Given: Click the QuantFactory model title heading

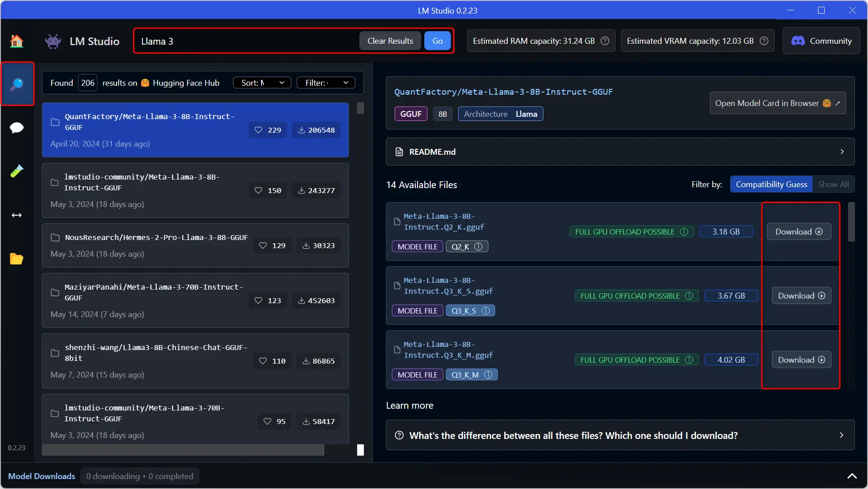Looking at the screenshot, I should click(503, 92).
